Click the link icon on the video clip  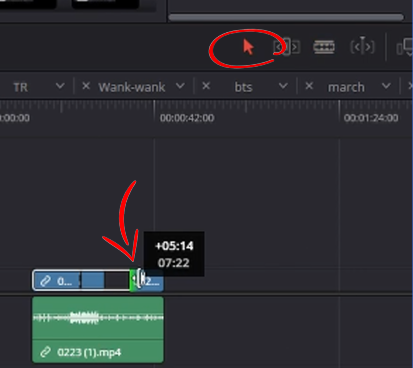tap(45, 281)
